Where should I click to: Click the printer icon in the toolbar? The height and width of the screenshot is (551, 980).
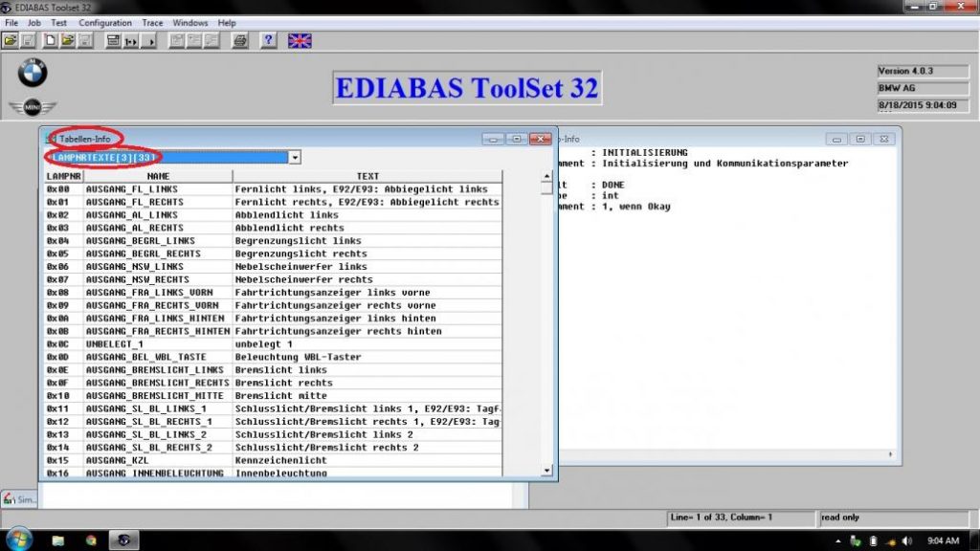coord(240,41)
